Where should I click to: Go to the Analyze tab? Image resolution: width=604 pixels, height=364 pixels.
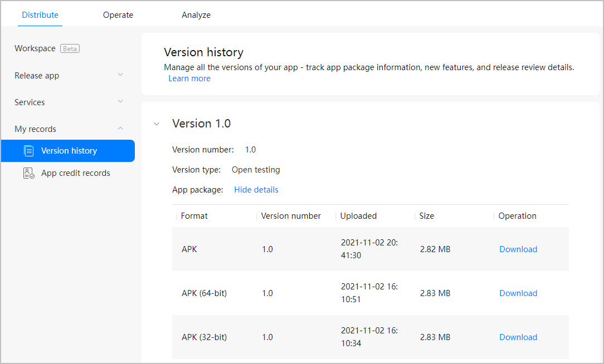tap(196, 15)
